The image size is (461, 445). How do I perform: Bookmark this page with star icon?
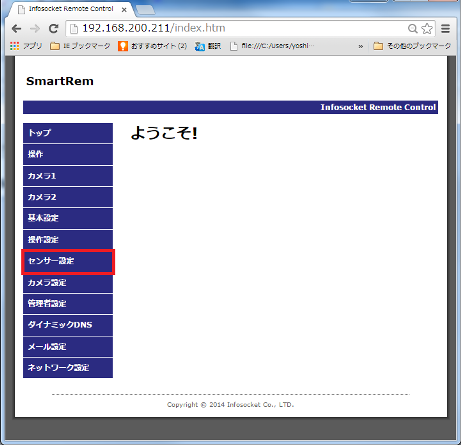pyautogui.click(x=427, y=29)
